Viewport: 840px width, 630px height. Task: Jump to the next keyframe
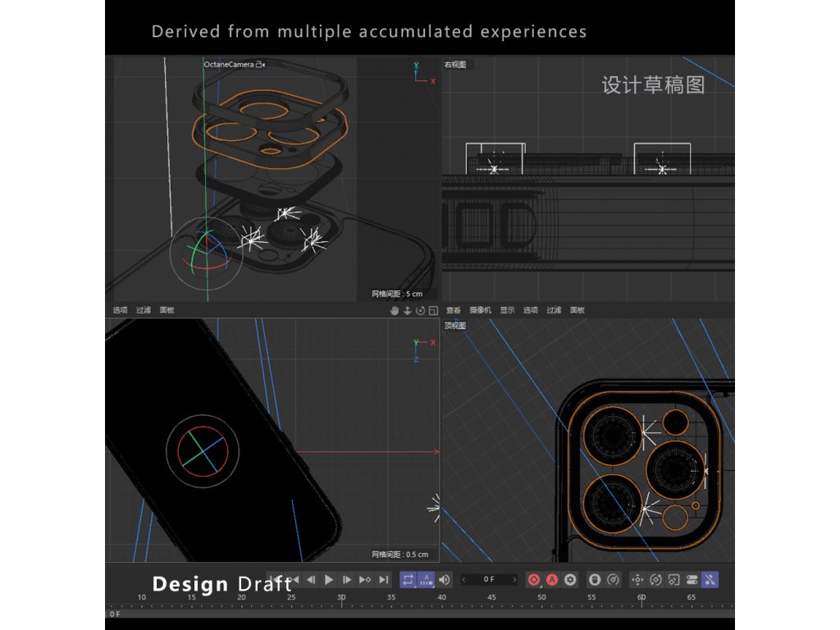(365, 580)
